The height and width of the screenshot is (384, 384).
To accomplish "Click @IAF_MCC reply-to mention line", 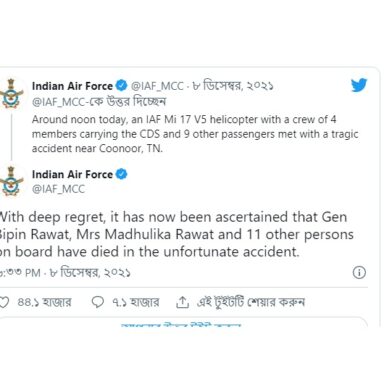I will (x=99, y=101).
